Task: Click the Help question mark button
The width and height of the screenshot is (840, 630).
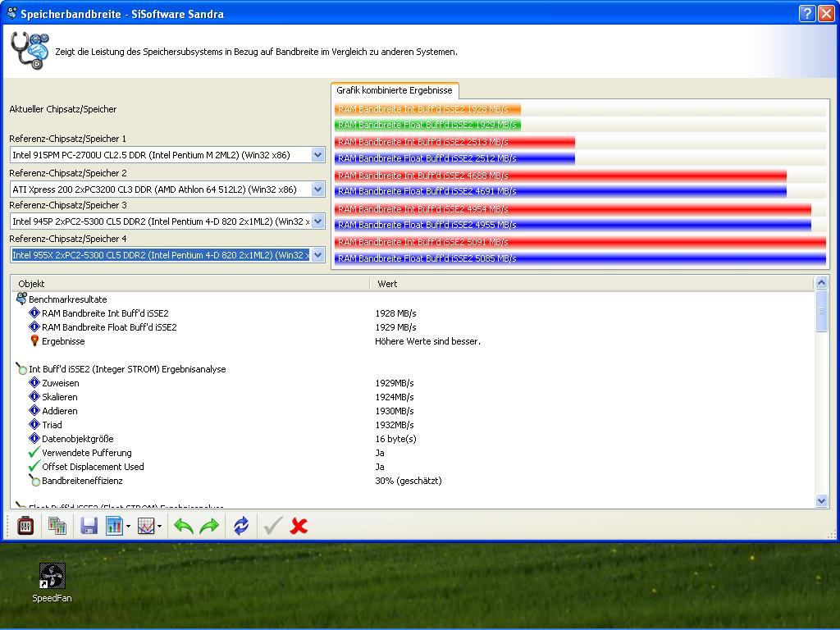Action: click(x=807, y=13)
